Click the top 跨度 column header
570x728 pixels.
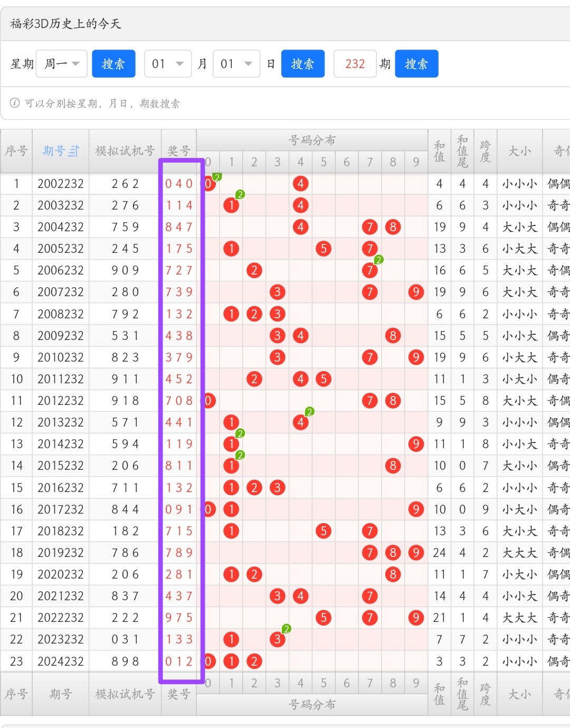tap(486, 151)
